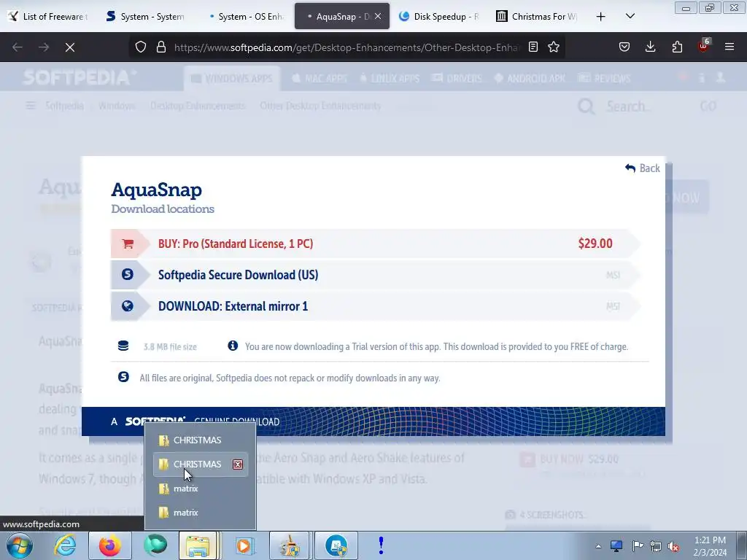Open the Windows Start orb

pyautogui.click(x=20, y=545)
